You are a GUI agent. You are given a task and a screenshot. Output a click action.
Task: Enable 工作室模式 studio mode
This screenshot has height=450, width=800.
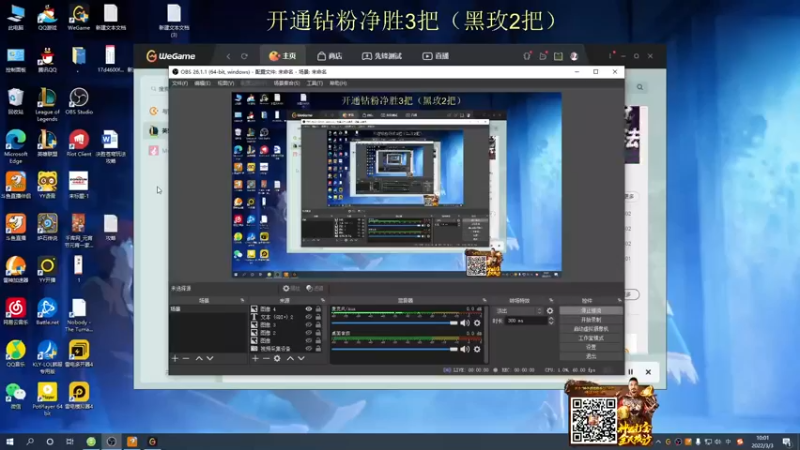click(591, 338)
